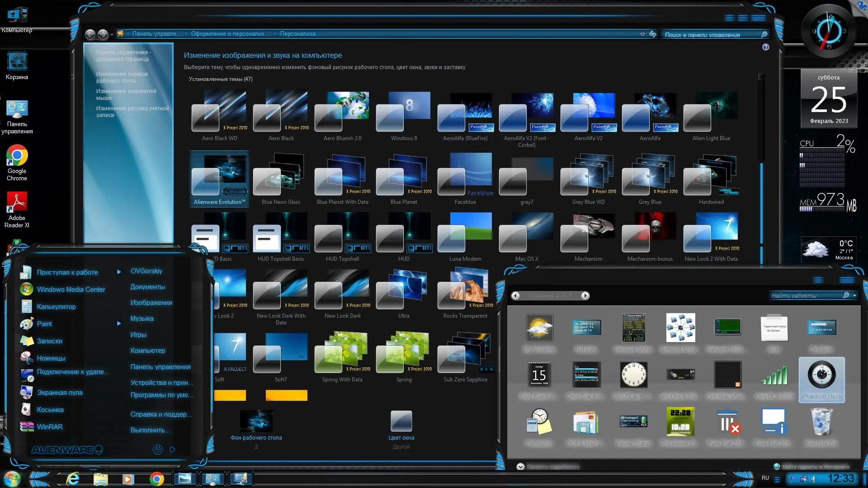Expand the gadget search options dropdown

(854, 296)
